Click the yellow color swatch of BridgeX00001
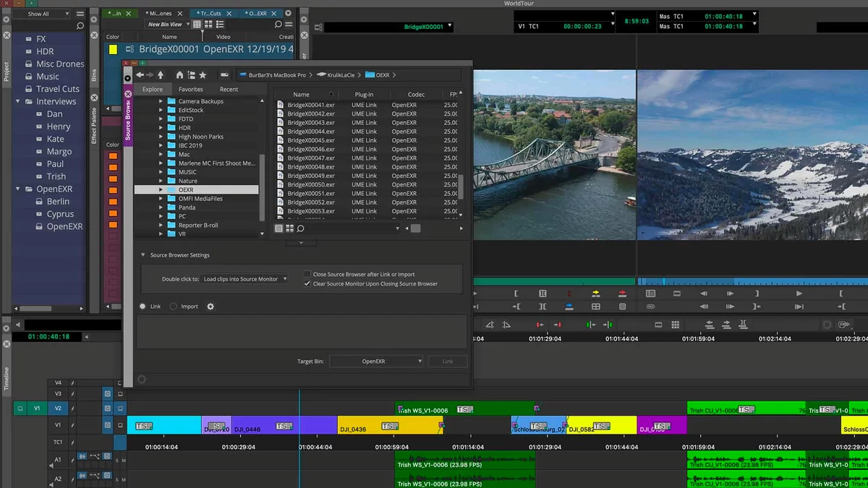Screen dimensions: 868x488 [113, 50]
